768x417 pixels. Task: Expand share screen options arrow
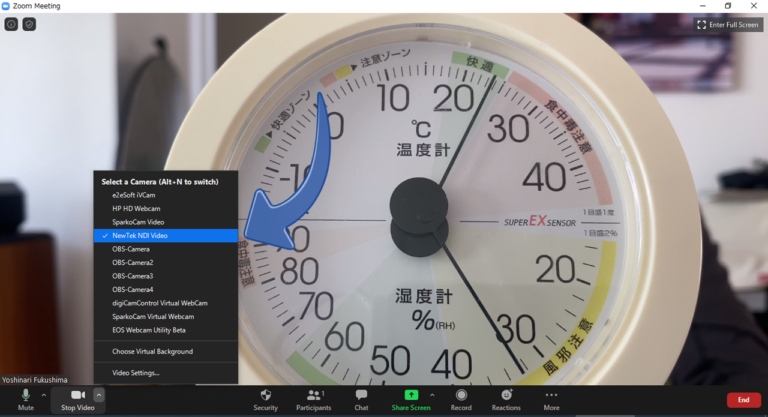(x=432, y=395)
